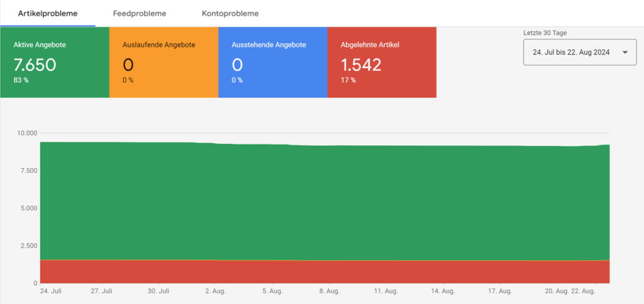The image size is (644, 304).
Task: Switch to the Kontoprobleme tab
Action: (x=230, y=13)
